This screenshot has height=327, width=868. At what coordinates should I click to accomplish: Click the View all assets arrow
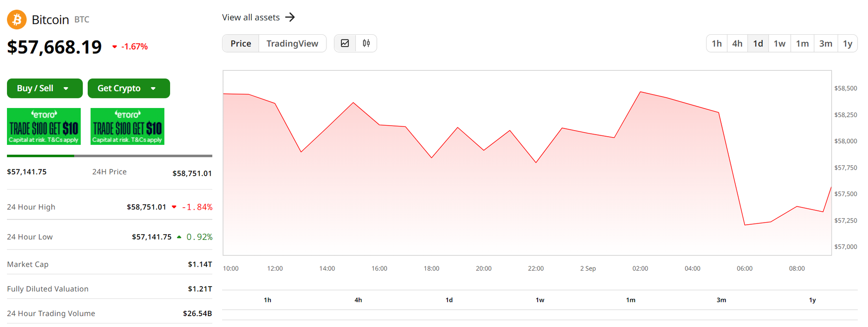tap(290, 17)
